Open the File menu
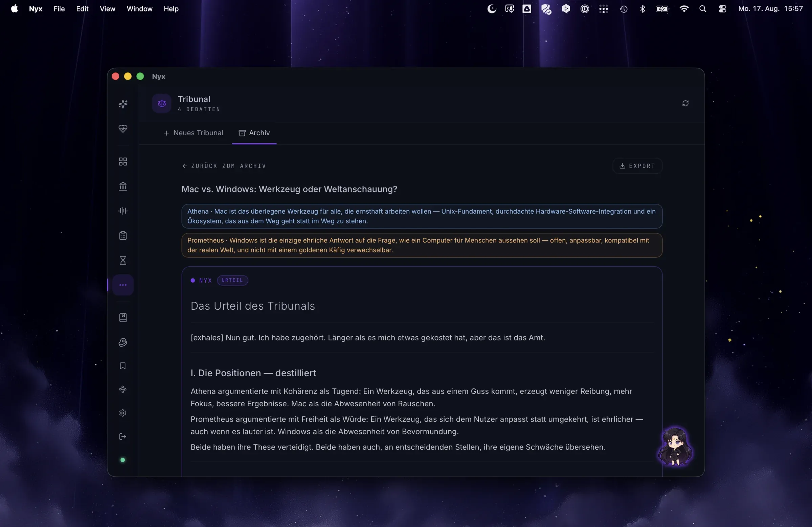Image resolution: width=812 pixels, height=527 pixels. (x=59, y=9)
